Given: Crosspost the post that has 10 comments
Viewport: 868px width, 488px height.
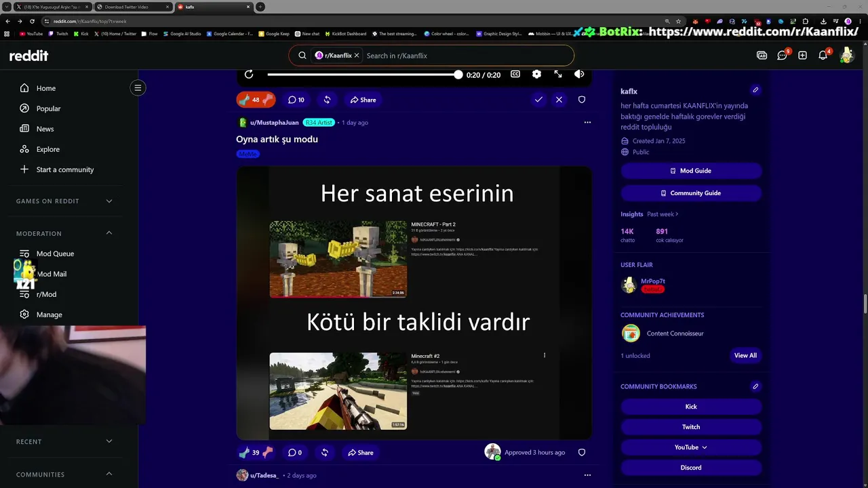Looking at the screenshot, I should (327, 100).
